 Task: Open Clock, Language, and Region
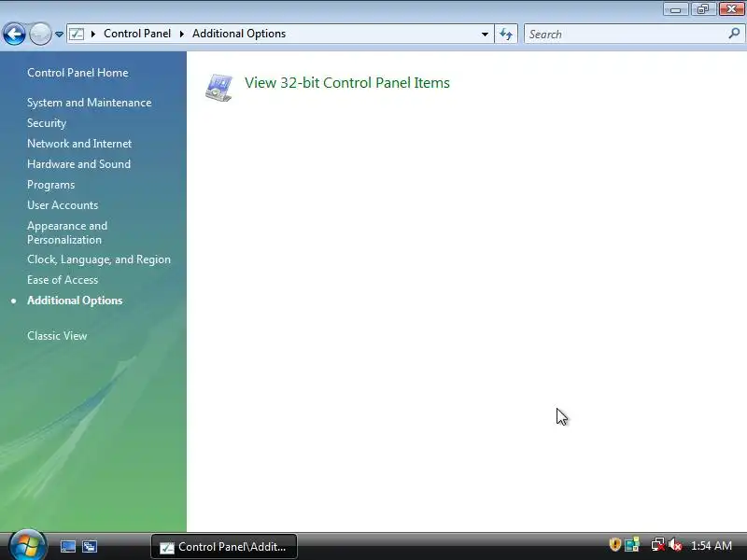[99, 259]
